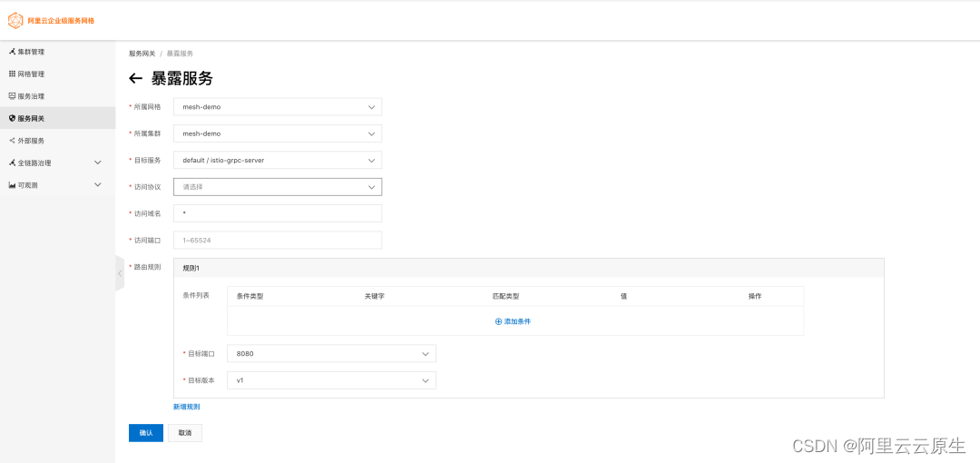
Task: Open the 外部服务 menu item
Action: 57,141
